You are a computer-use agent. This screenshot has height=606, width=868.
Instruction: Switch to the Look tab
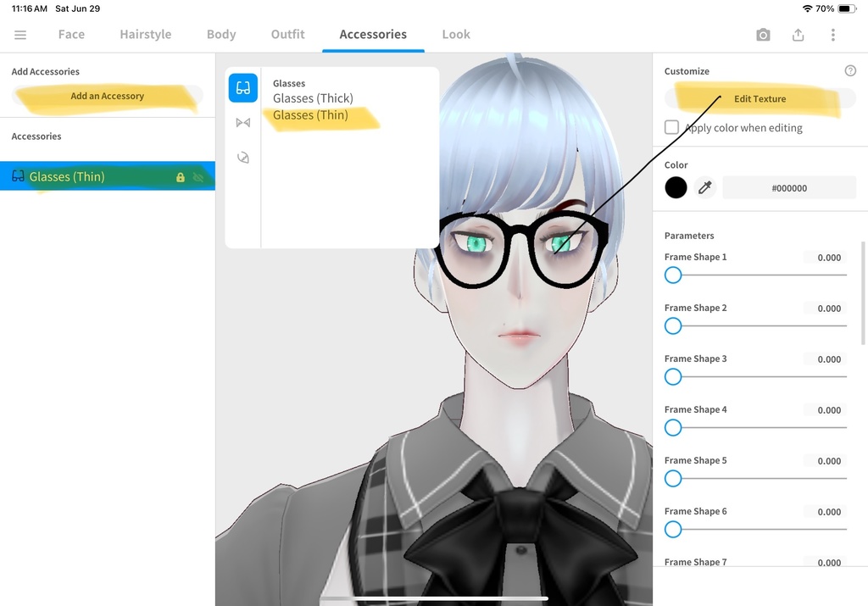click(x=456, y=34)
